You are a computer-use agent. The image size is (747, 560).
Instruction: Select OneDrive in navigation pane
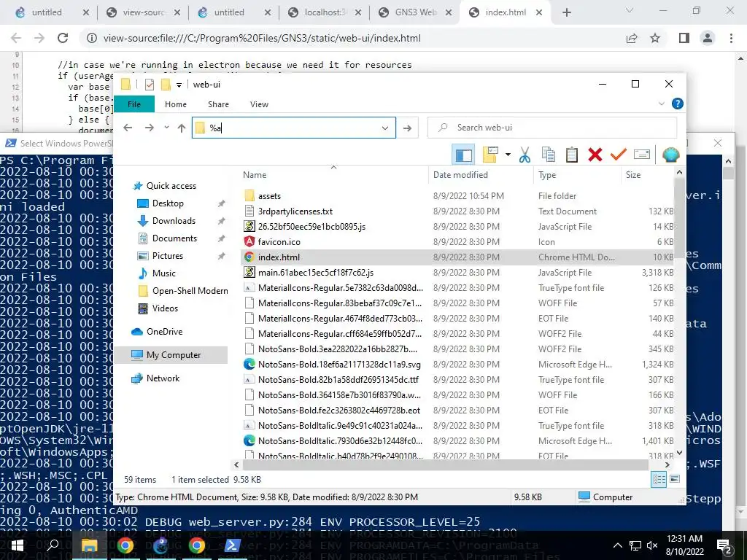(x=164, y=332)
